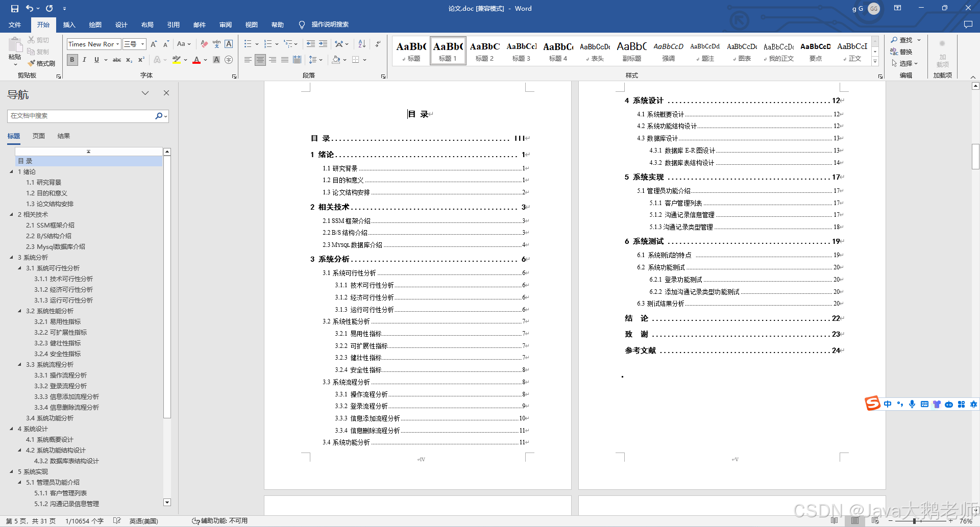Switch to the 插入 (Insert) ribbon tab

click(x=69, y=24)
